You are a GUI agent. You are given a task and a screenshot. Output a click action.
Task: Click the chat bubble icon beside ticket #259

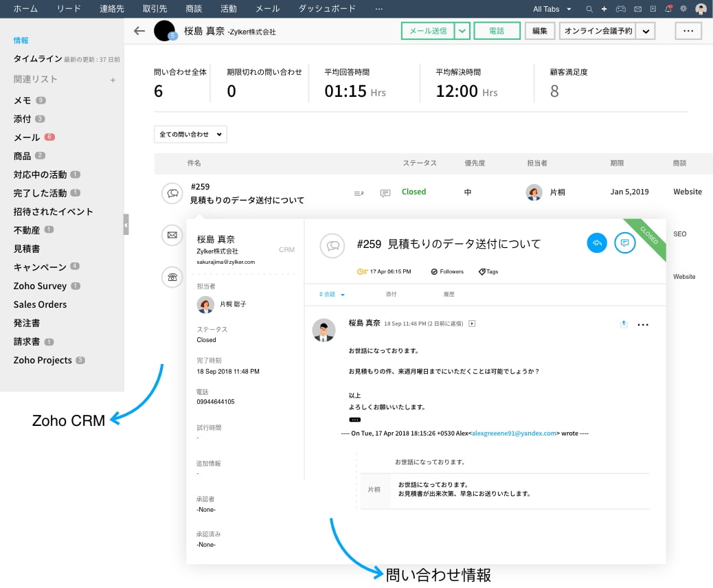click(172, 193)
